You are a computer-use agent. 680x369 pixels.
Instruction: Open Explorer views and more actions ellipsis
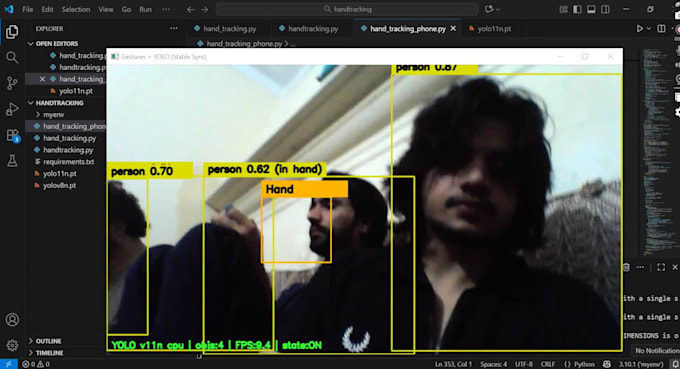[x=174, y=29]
